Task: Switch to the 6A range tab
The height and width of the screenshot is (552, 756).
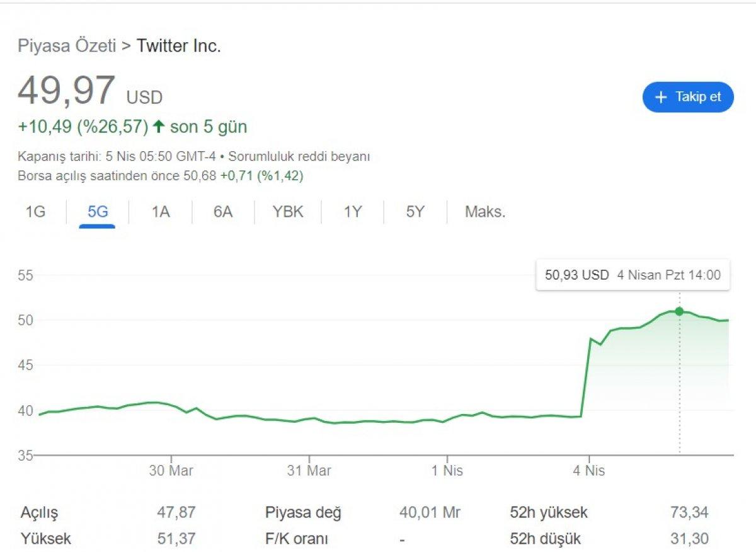Action: pos(222,212)
